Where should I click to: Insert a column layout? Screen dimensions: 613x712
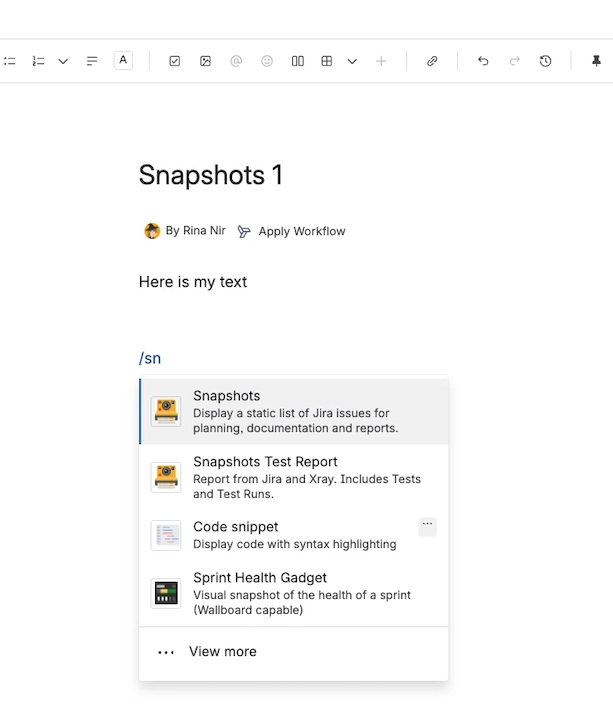(x=297, y=61)
